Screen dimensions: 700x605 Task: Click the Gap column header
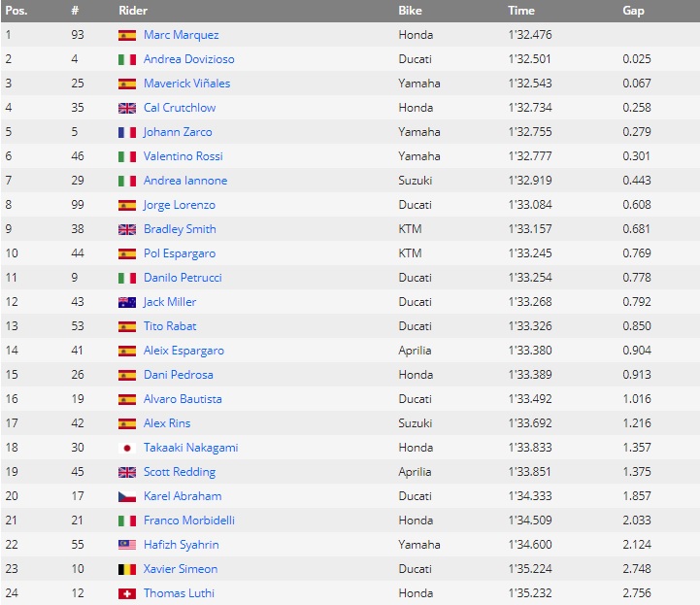tap(633, 11)
